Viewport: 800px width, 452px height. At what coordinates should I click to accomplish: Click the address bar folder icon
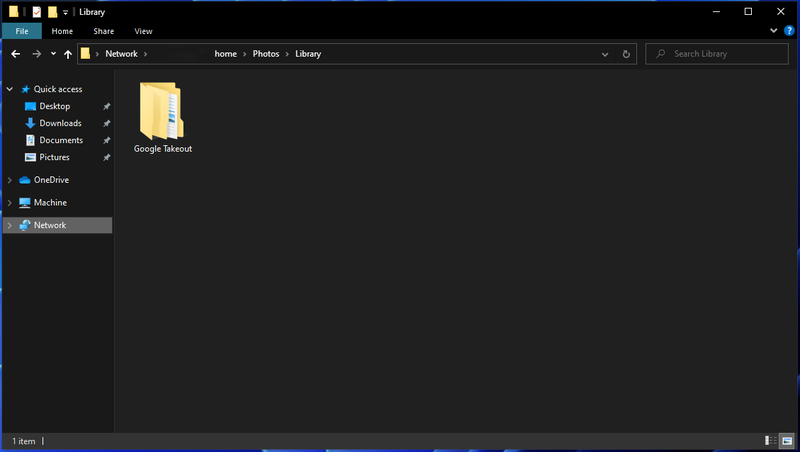click(85, 54)
